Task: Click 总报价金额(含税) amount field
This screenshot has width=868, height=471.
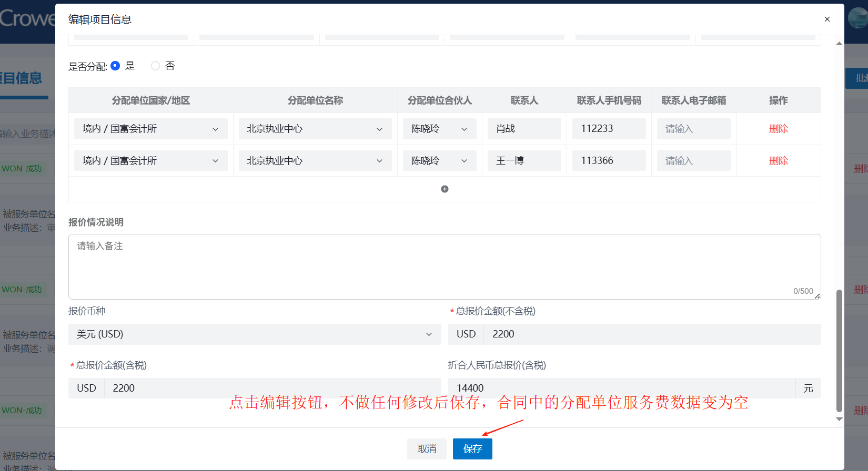Action: click(x=272, y=388)
